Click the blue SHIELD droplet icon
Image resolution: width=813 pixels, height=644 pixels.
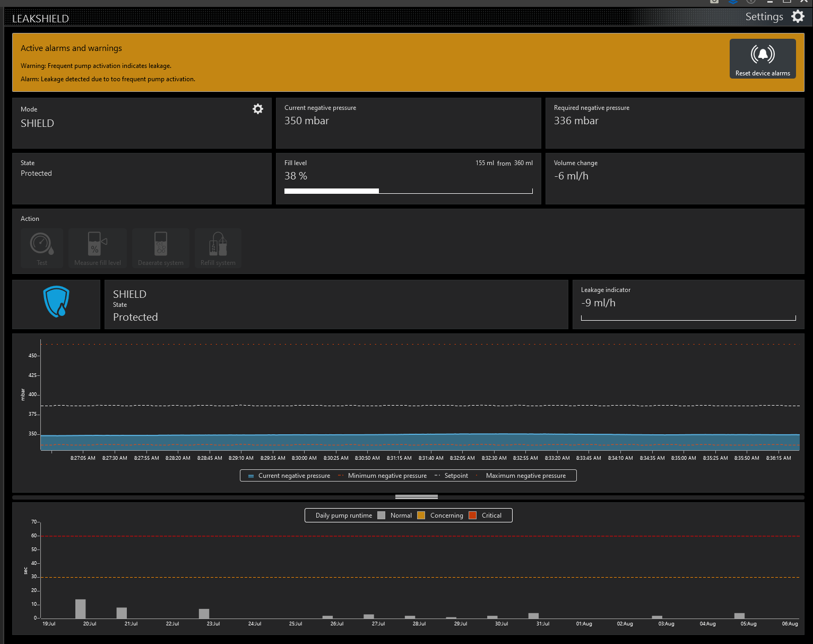[x=56, y=302]
